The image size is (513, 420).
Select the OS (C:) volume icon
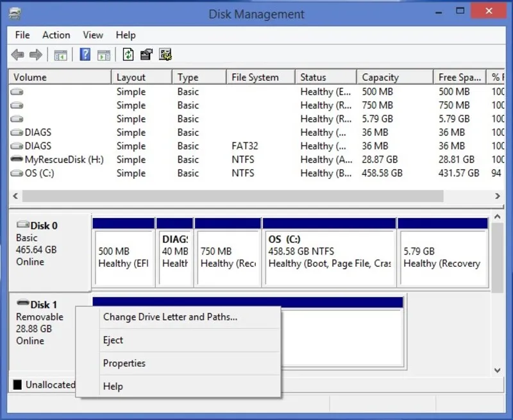pos(15,173)
